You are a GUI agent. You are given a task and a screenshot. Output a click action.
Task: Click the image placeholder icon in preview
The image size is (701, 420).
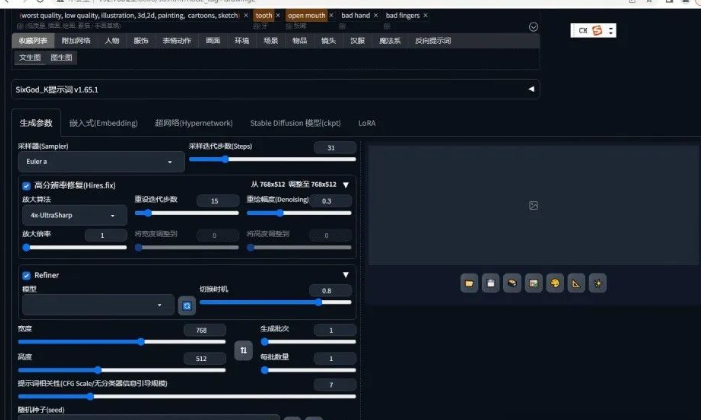[x=533, y=205]
